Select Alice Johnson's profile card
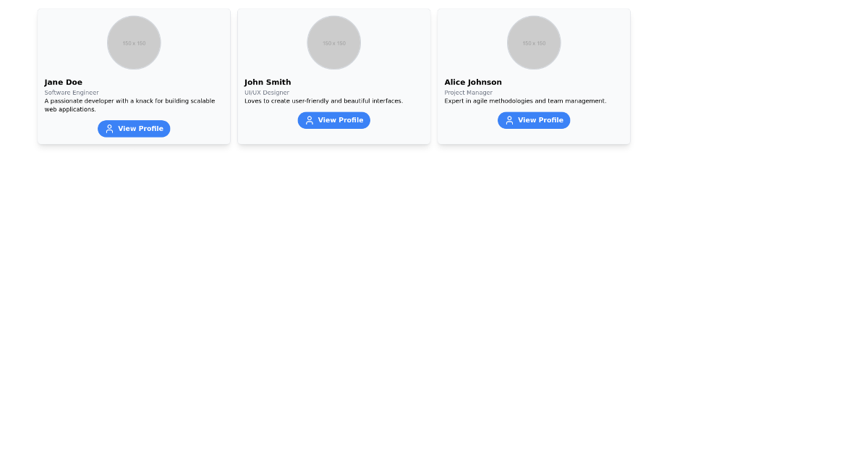 pos(534,76)
